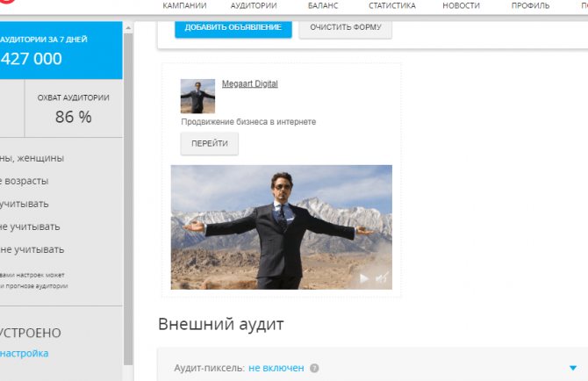Image resolution: width=588 pixels, height=381 pixels.
Task: Click the 'Внешний аудит' heading
Action: [221, 324]
